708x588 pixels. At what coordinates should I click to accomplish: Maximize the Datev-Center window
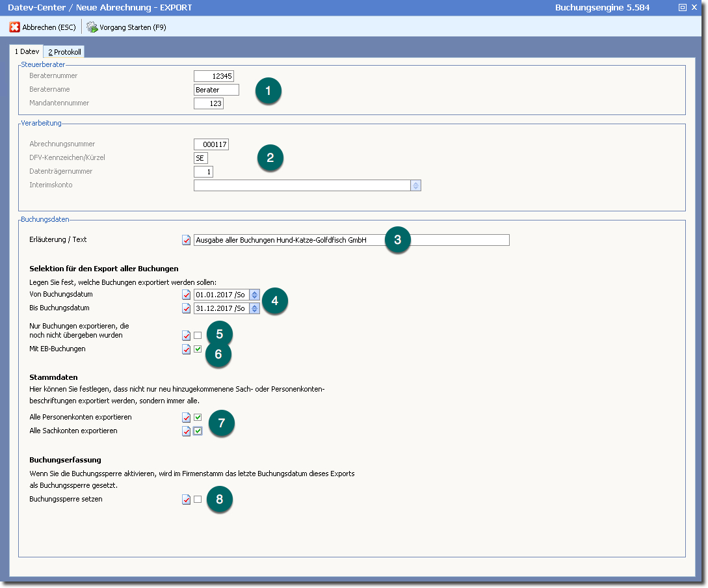pyautogui.click(x=682, y=8)
